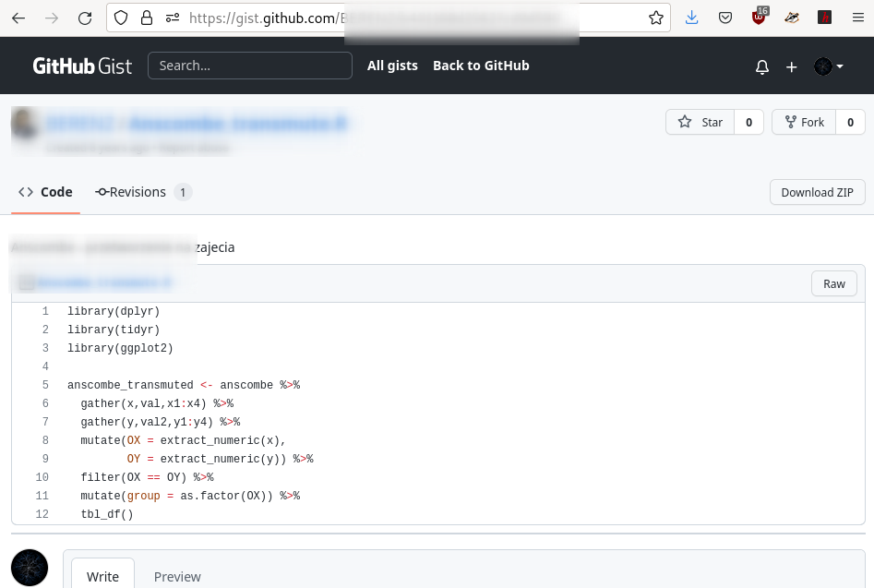Image resolution: width=874 pixels, height=588 pixels.
Task: Star this gist
Action: tap(700, 122)
